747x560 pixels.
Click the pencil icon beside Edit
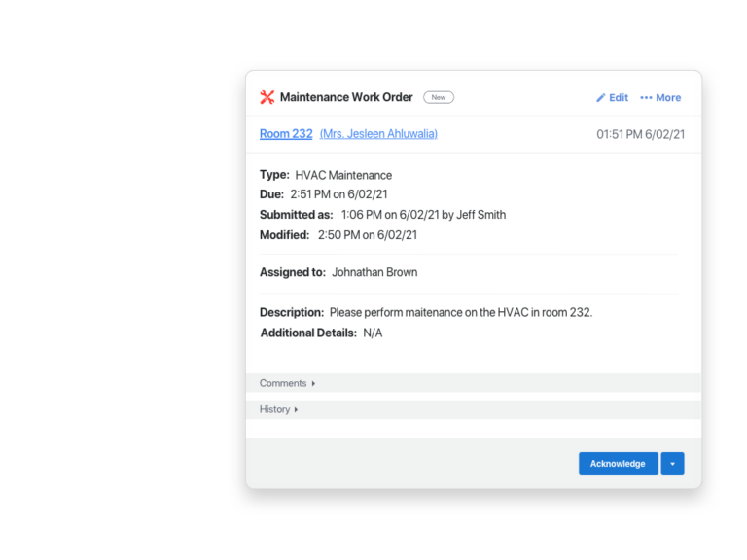601,98
